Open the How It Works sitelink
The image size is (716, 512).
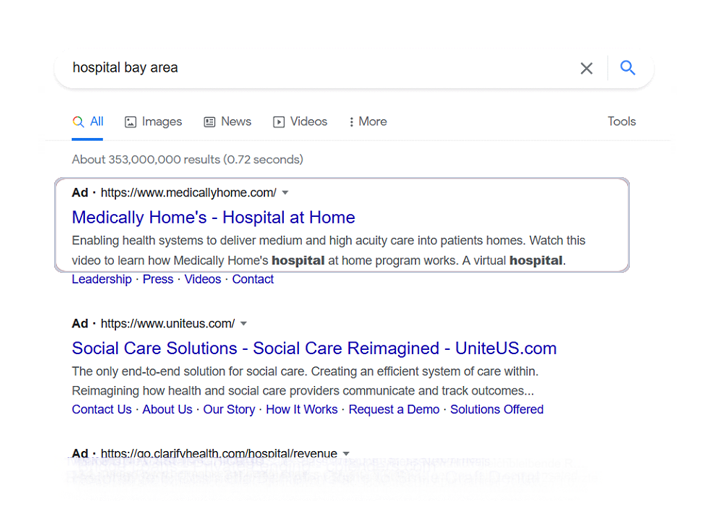pyautogui.click(x=301, y=409)
